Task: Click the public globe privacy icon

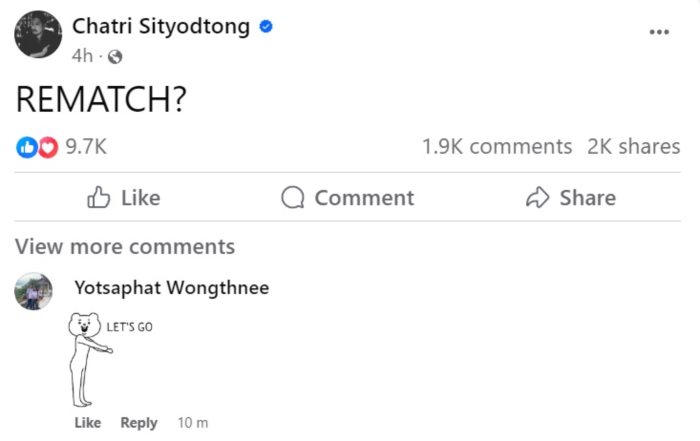Action: click(x=114, y=55)
